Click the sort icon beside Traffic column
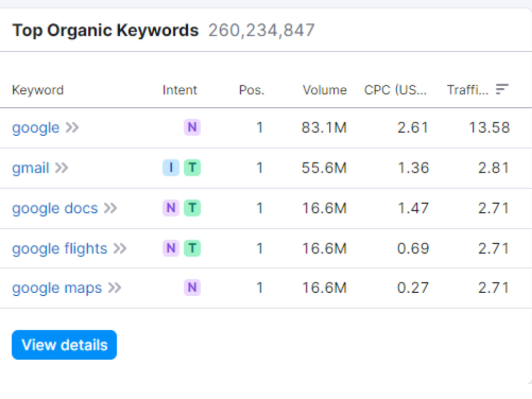The width and height of the screenshot is (532, 399). click(x=502, y=89)
